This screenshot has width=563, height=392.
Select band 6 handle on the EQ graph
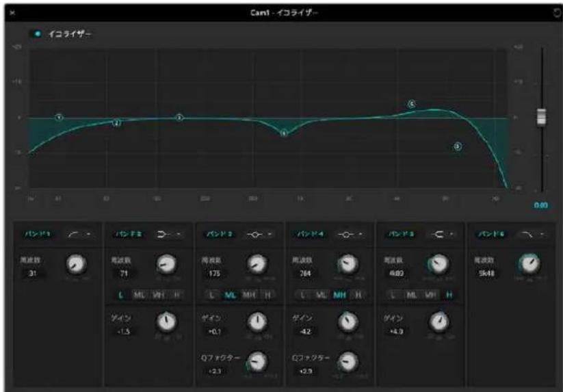pos(458,146)
